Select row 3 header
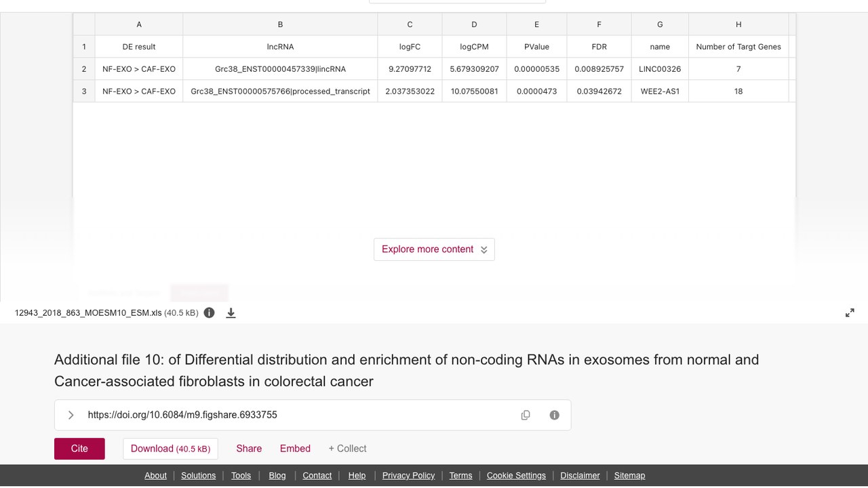 tap(84, 91)
